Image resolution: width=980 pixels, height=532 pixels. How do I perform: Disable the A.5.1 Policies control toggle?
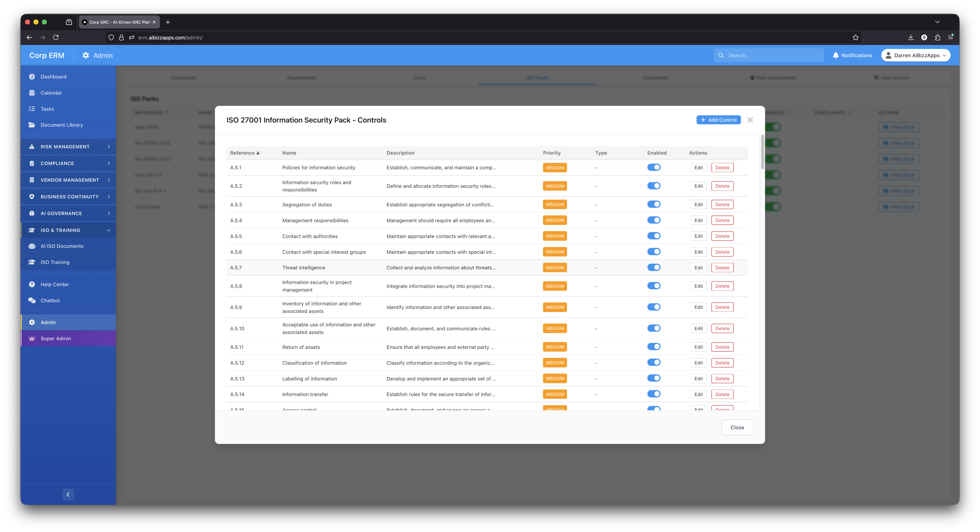(654, 167)
